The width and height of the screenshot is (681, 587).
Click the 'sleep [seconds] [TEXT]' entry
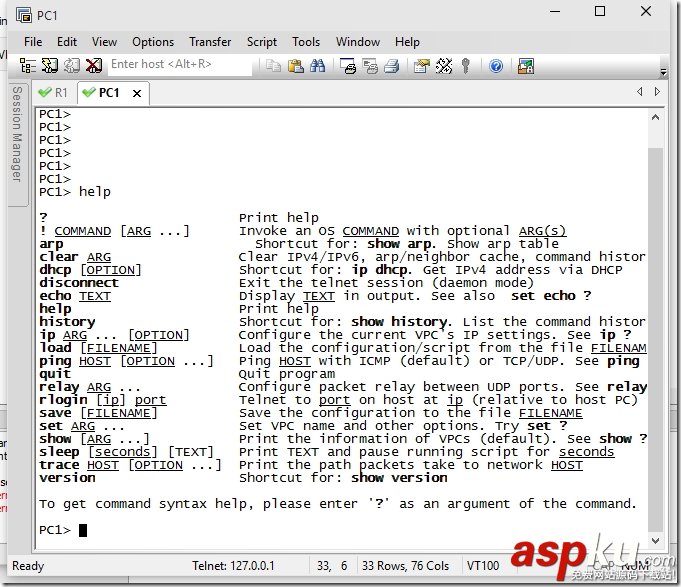pyautogui.click(x=126, y=452)
